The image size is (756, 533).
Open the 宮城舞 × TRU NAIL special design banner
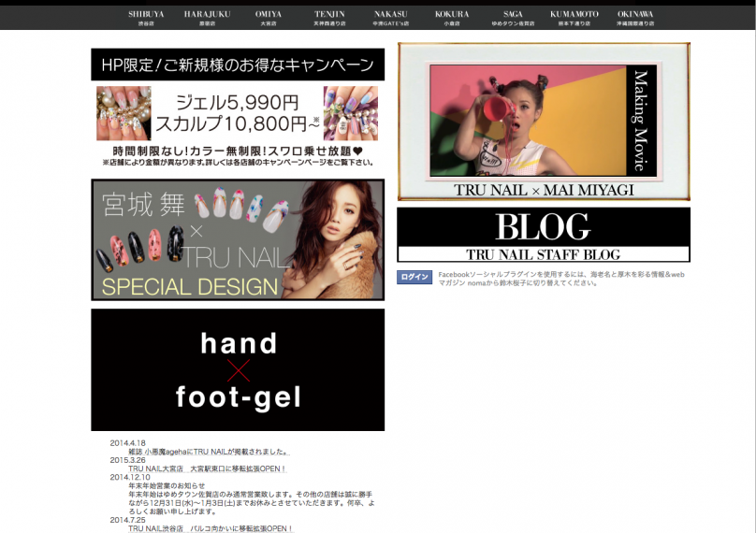point(238,240)
